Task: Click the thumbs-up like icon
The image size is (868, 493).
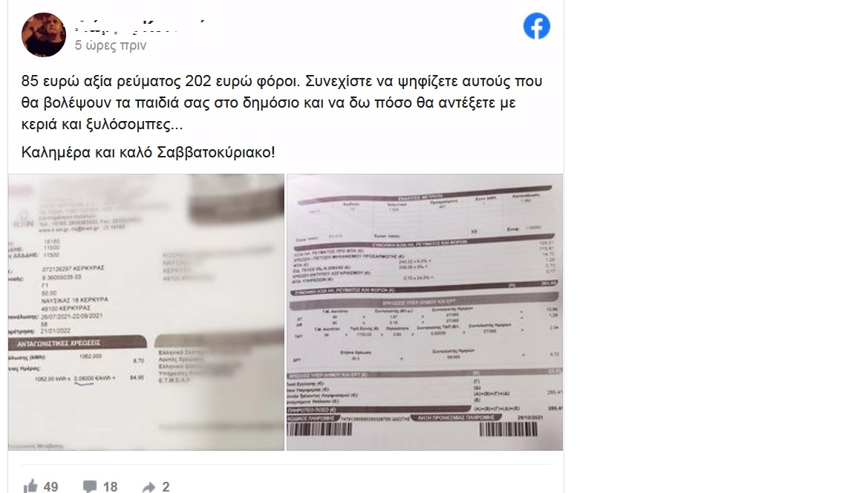Action: click(30, 486)
